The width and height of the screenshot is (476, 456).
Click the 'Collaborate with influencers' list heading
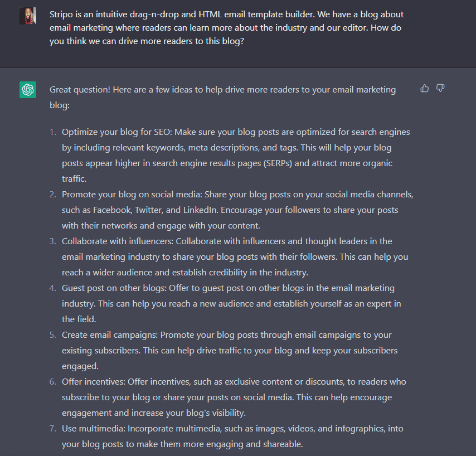[x=118, y=241]
